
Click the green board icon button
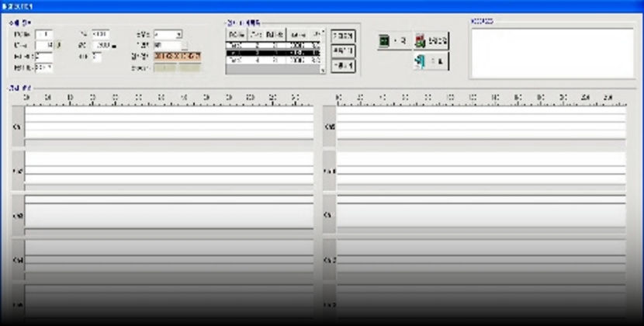coord(393,41)
